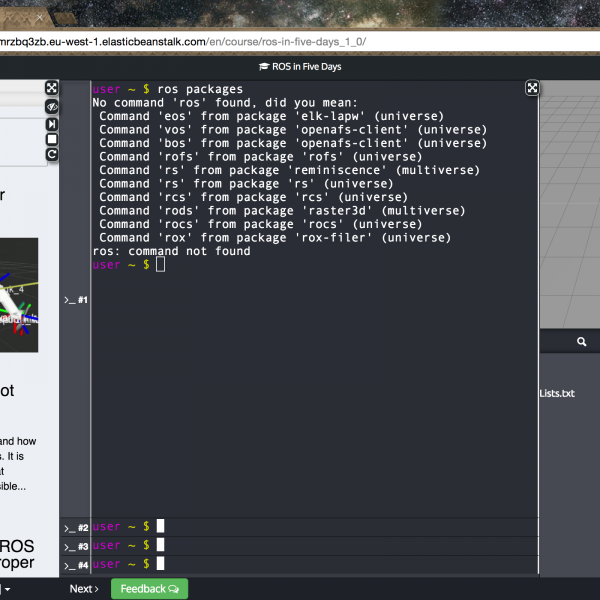Go to the Next unit
This screenshot has width=600, height=600.
click(x=84, y=589)
